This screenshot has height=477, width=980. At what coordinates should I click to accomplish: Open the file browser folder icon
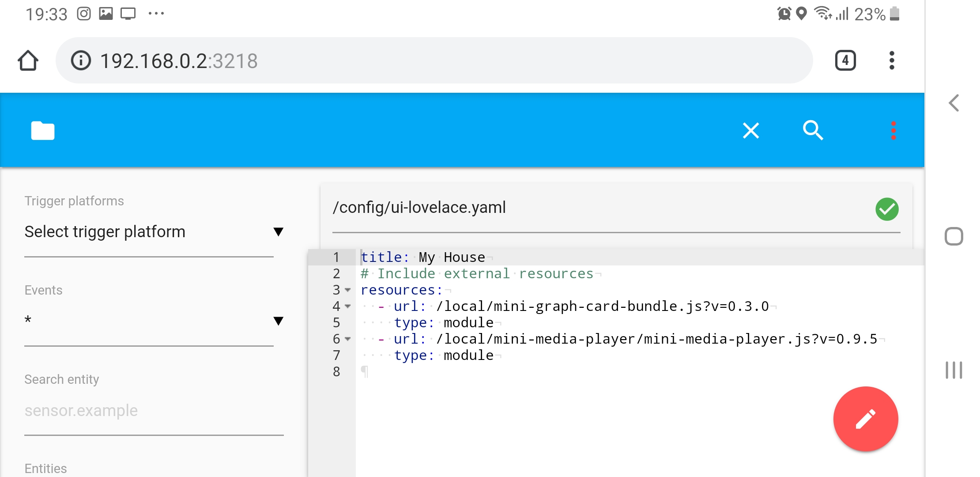43,131
